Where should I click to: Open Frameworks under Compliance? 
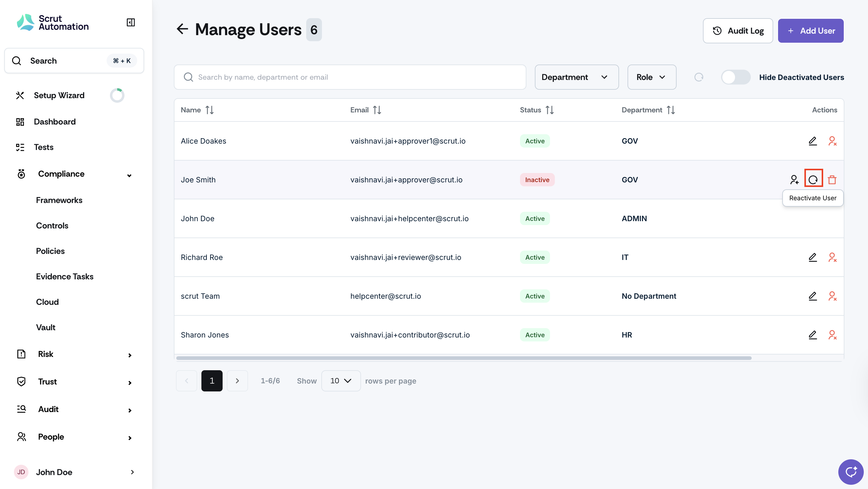click(59, 200)
